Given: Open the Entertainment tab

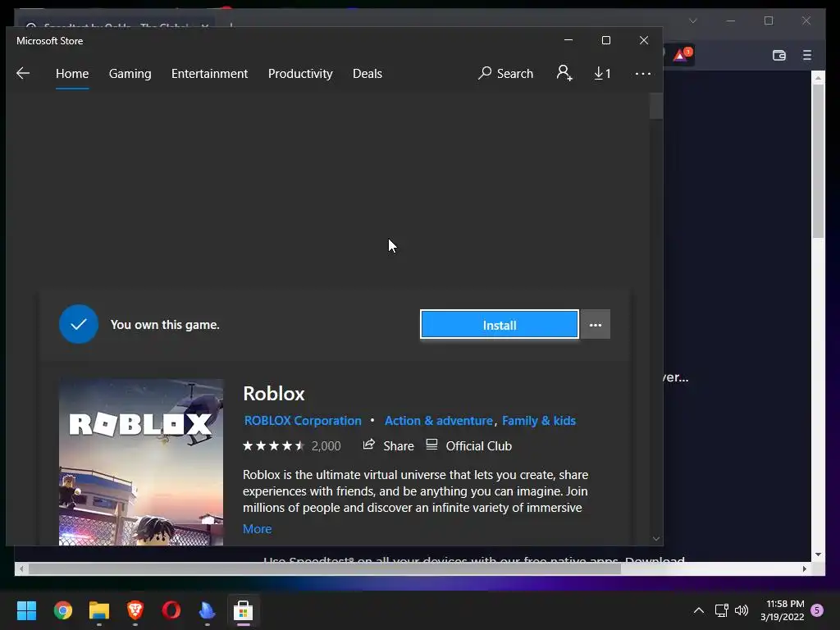Looking at the screenshot, I should (x=209, y=73).
